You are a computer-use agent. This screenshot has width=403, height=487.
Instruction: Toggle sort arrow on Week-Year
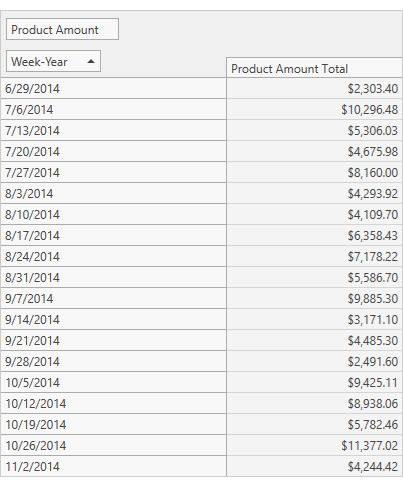click(x=91, y=61)
